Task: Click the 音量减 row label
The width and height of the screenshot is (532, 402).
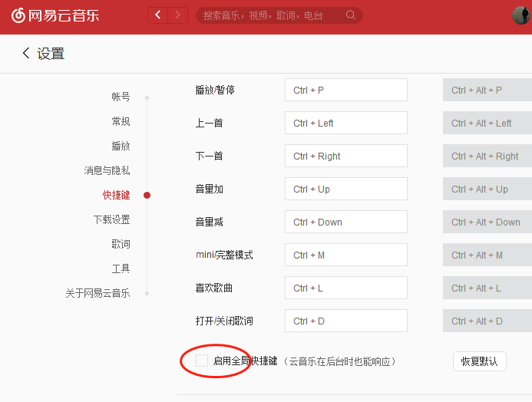Action: coord(209,222)
